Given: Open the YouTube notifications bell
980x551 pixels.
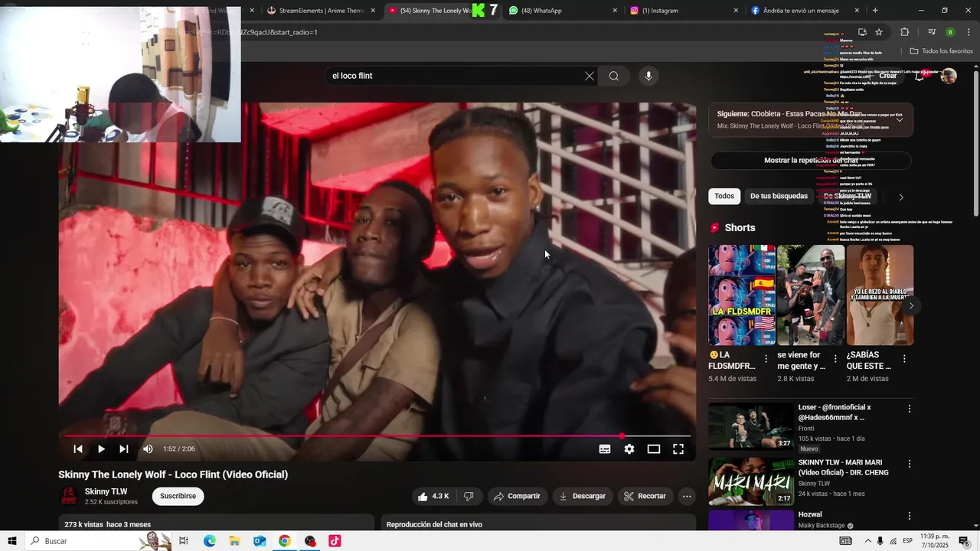Looking at the screenshot, I should point(920,76).
